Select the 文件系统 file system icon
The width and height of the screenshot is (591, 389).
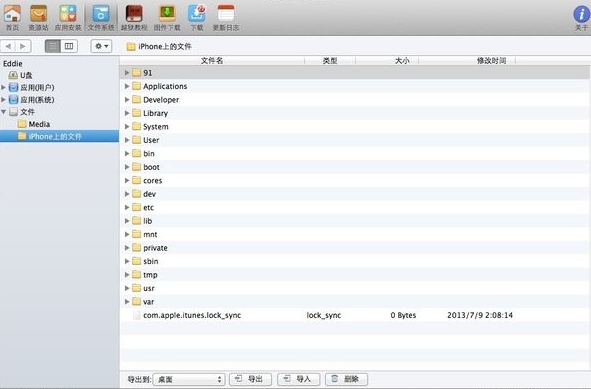[x=101, y=17]
